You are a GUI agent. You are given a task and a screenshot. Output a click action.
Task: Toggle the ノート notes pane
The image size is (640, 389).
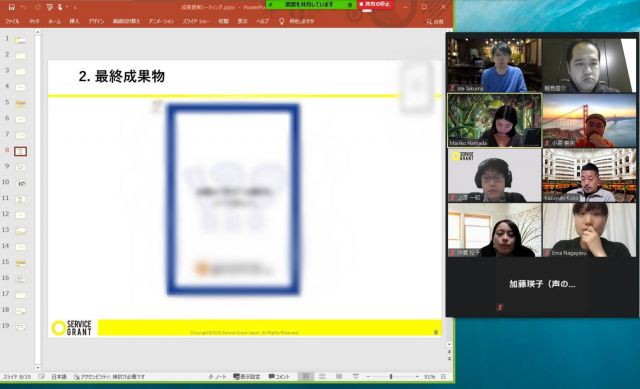click(217, 377)
